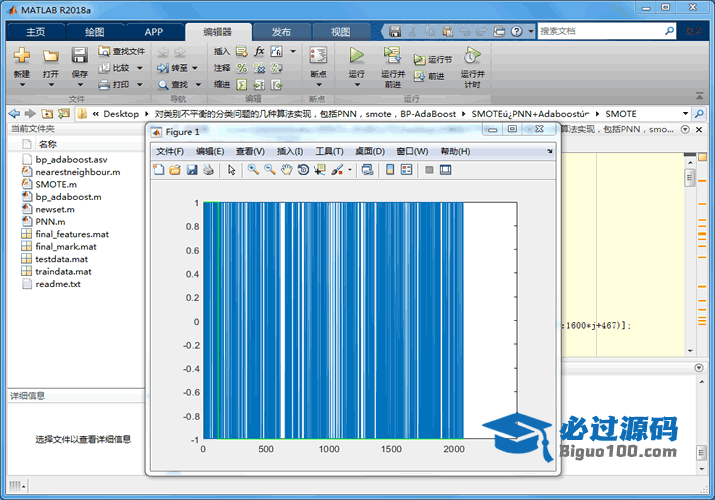The height and width of the screenshot is (500, 715).
Task: Select Rotate 3D tool in Figure 1
Action: tap(303, 170)
